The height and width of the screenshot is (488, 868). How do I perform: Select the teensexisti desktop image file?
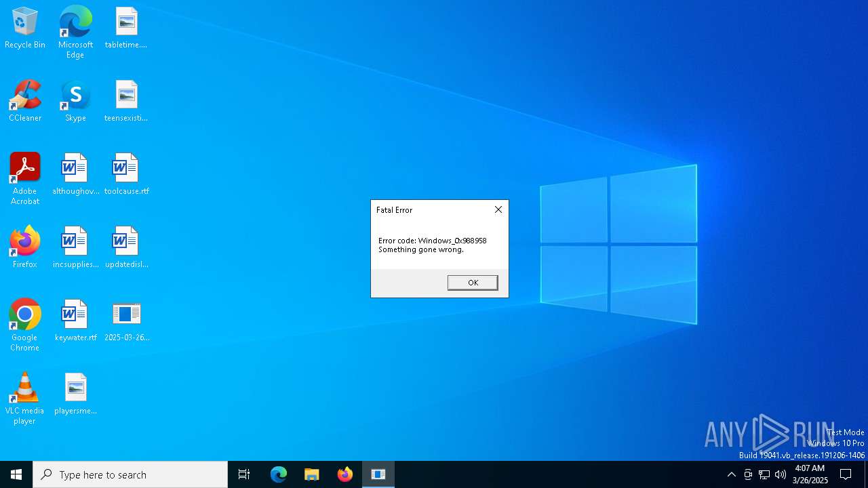coord(126,101)
